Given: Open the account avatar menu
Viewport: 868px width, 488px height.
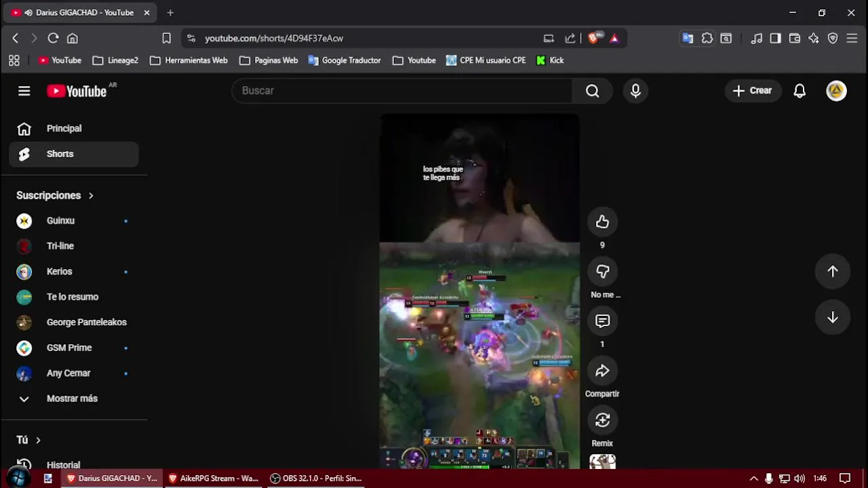Looking at the screenshot, I should tap(836, 91).
